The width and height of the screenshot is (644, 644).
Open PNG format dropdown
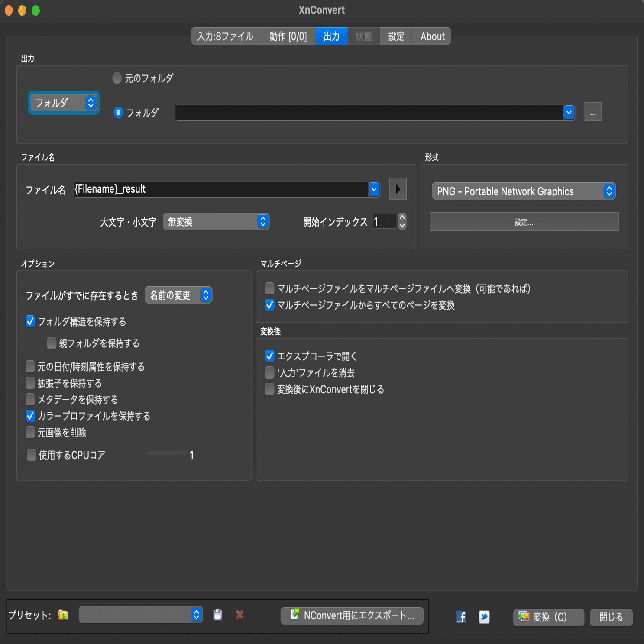[x=523, y=191]
